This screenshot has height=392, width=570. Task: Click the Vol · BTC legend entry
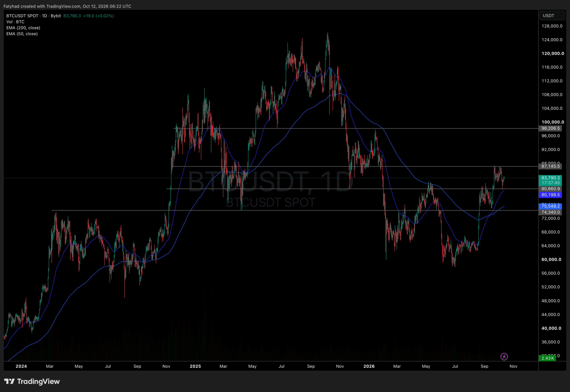click(15, 22)
